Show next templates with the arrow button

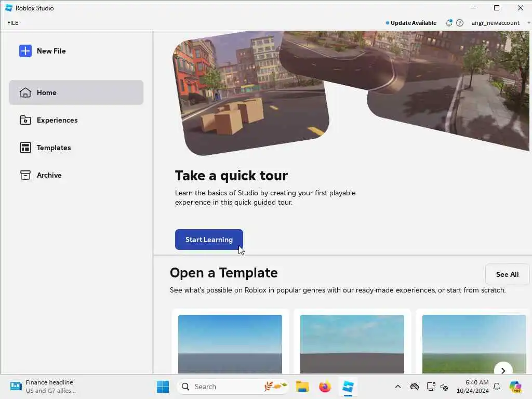coord(503,370)
